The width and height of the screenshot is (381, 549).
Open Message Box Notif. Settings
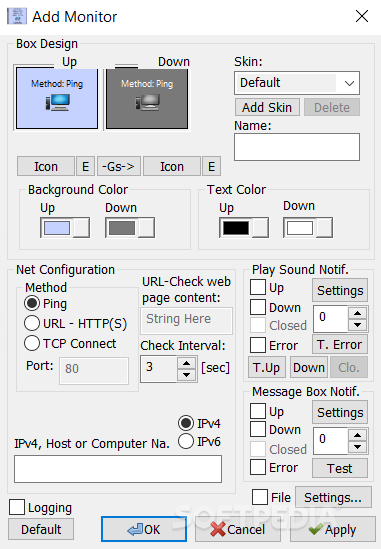(340, 412)
